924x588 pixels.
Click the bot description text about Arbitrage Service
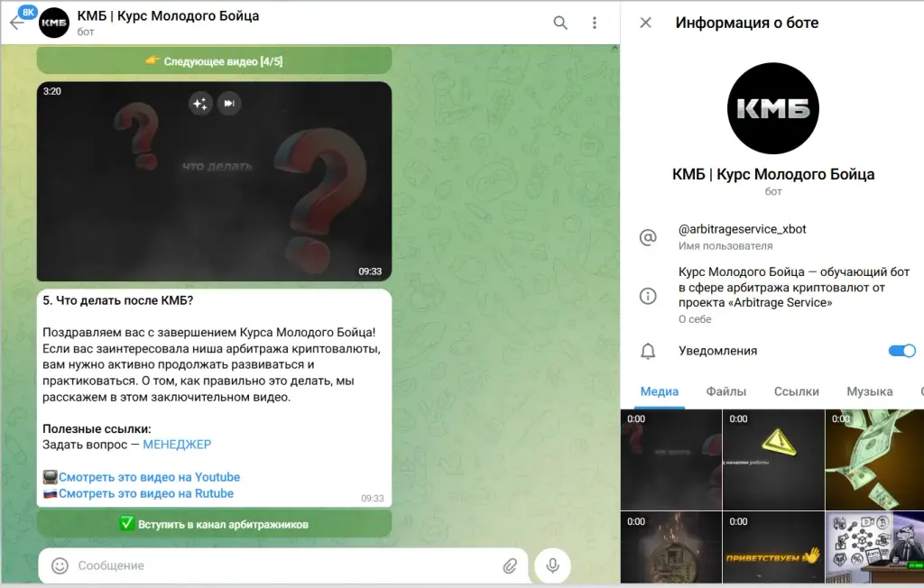794,288
